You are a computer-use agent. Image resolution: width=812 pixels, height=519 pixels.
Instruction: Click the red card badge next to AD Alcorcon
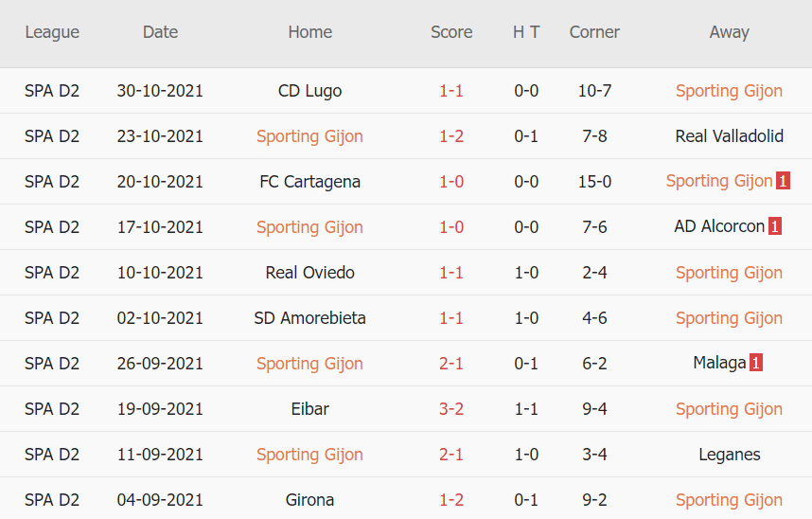pos(775,226)
